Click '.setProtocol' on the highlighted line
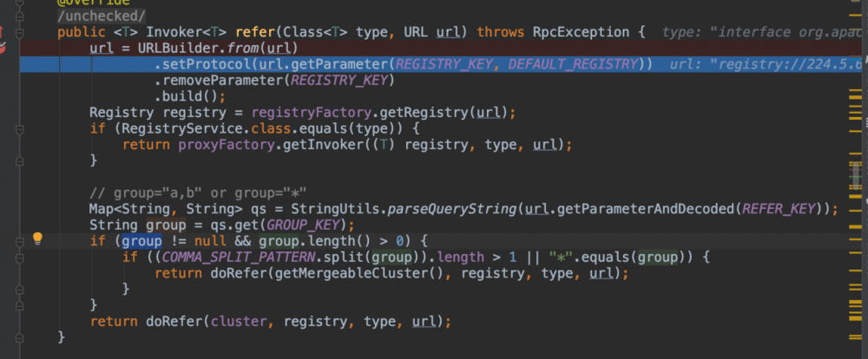 point(202,64)
